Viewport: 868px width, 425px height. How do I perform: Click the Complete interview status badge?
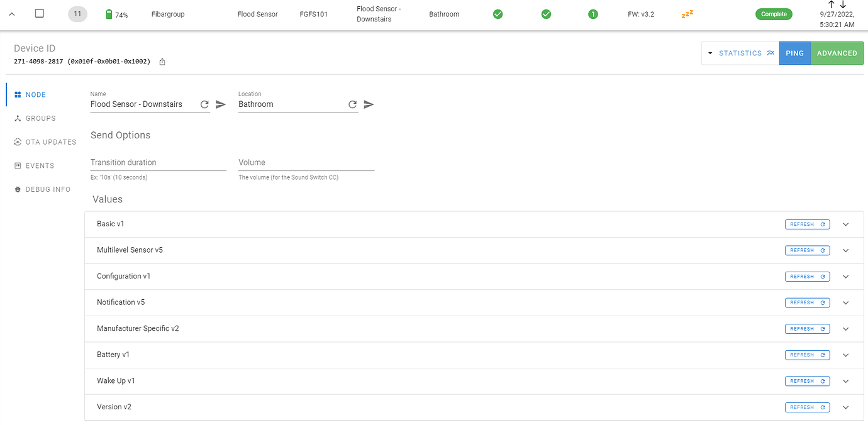pos(774,14)
